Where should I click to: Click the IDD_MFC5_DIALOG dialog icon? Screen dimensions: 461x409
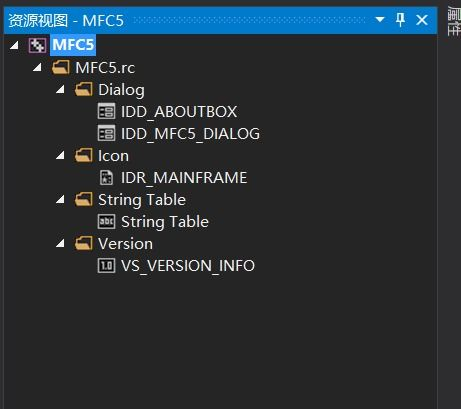106,133
